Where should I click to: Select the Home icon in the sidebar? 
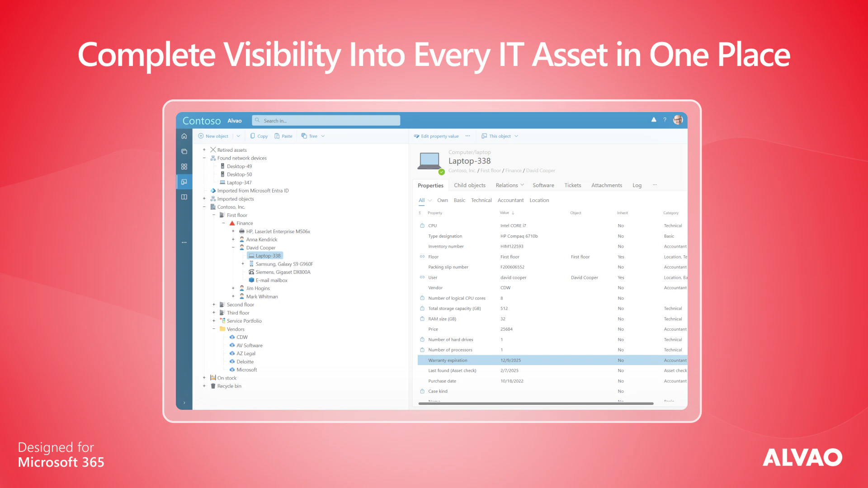tap(184, 136)
